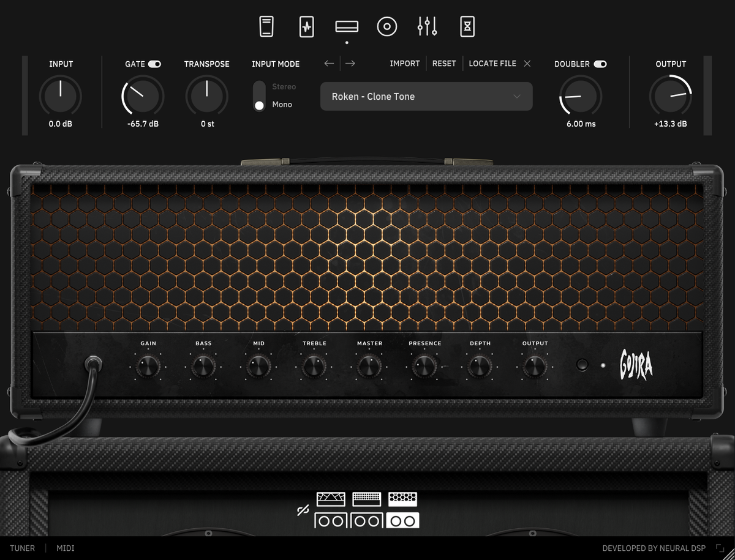This screenshot has height=560, width=735.
Task: Click the 6.00 ms doubler value
Action: (581, 124)
